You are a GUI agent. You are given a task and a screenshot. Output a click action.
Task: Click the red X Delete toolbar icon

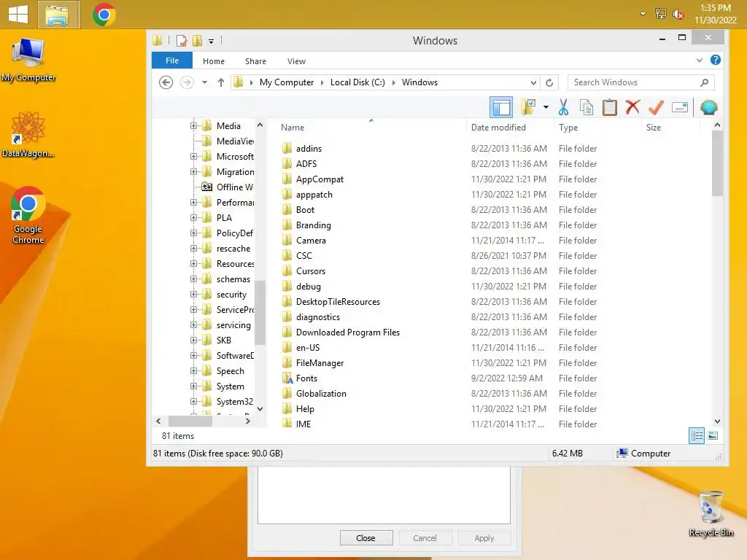[x=632, y=108]
